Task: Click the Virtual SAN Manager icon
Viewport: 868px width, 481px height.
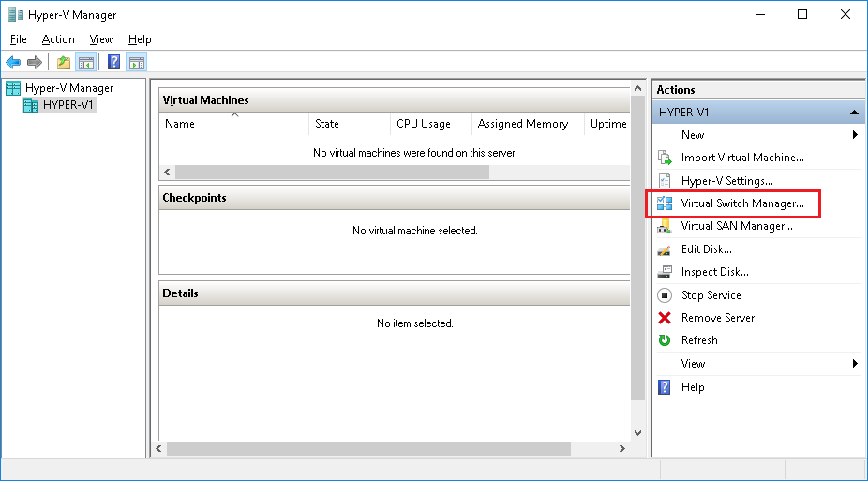Action: tap(665, 226)
